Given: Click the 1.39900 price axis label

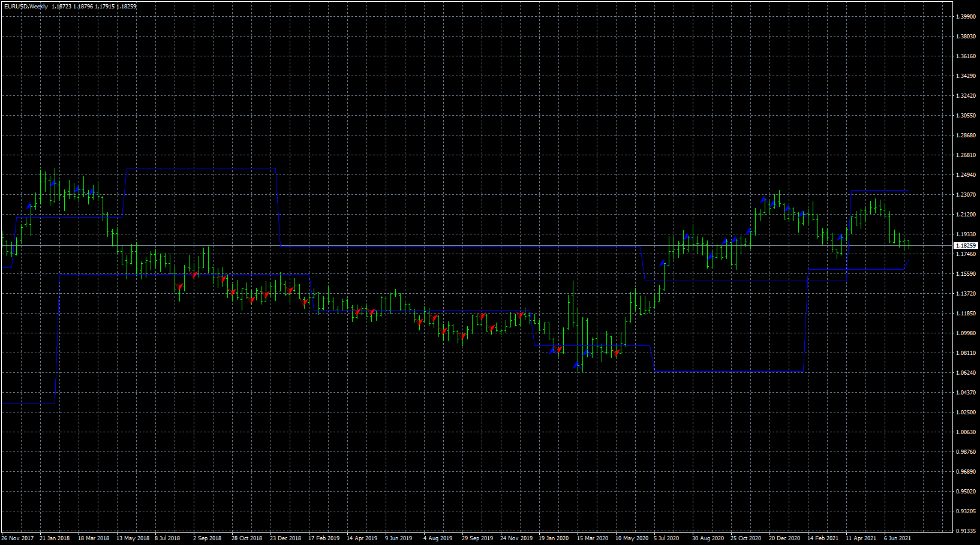Looking at the screenshot, I should click(966, 17).
